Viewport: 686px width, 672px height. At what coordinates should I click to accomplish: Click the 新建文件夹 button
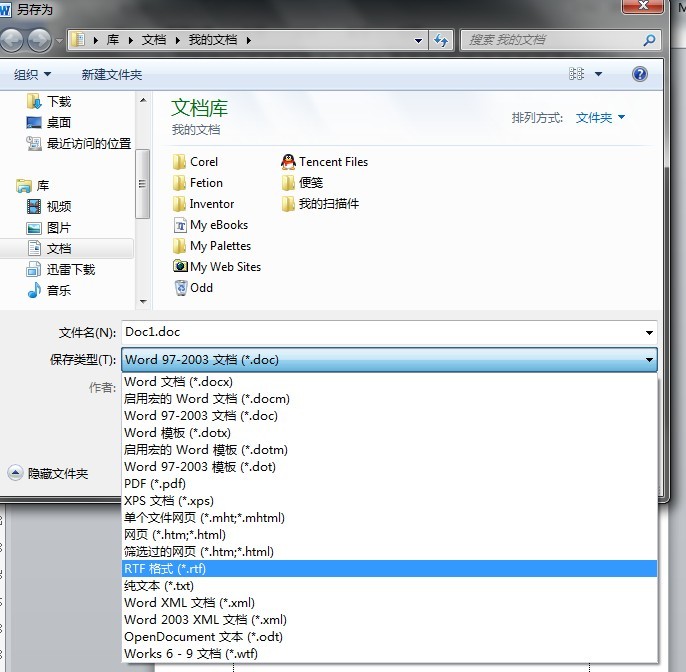pos(112,74)
